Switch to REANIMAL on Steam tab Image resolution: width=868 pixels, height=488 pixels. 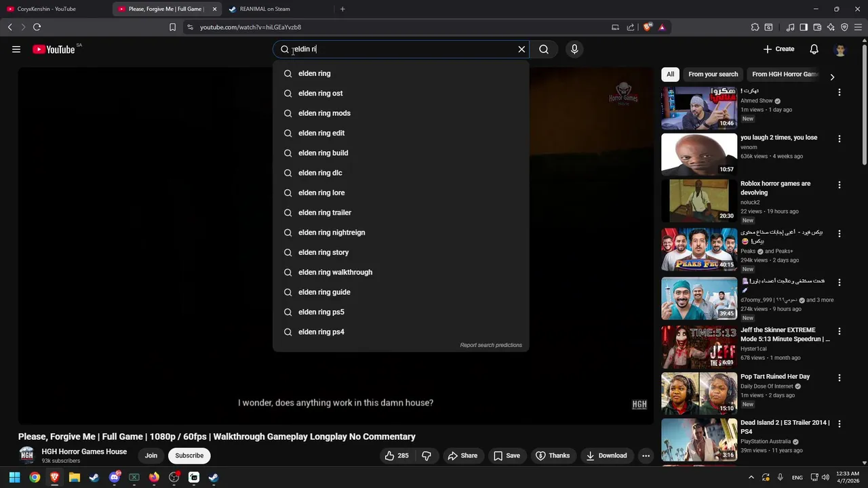[x=278, y=9]
